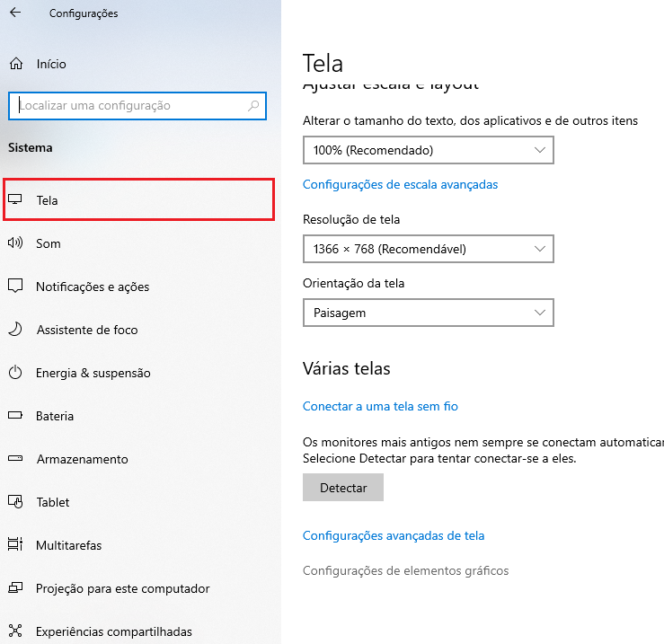This screenshot has height=644, width=664.
Task: Click the Bateria battery icon
Action: click(x=14, y=416)
